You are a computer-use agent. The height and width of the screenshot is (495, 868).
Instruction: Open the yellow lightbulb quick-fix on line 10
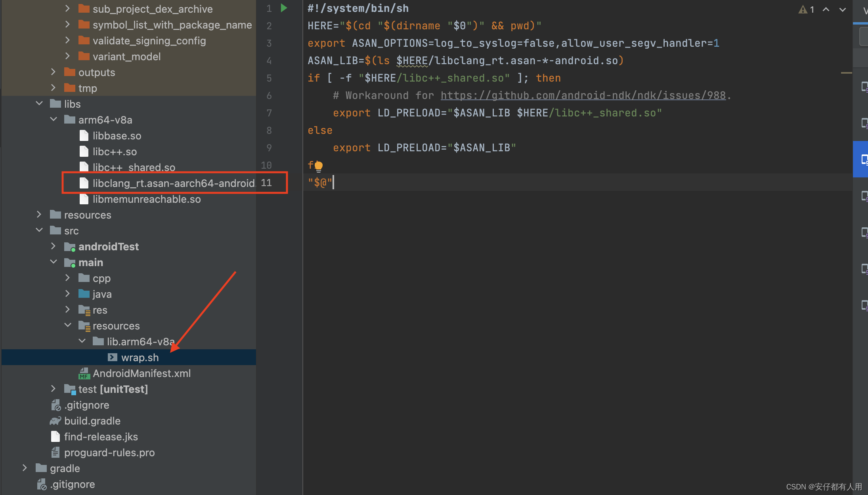(x=318, y=166)
